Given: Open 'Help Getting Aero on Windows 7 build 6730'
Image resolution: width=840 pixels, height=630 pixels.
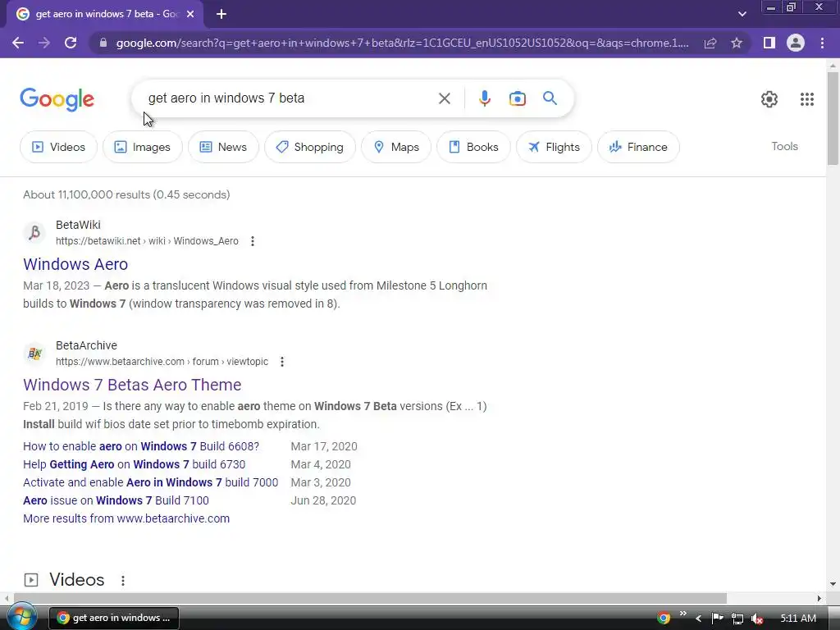Looking at the screenshot, I should pyautogui.click(x=134, y=464).
